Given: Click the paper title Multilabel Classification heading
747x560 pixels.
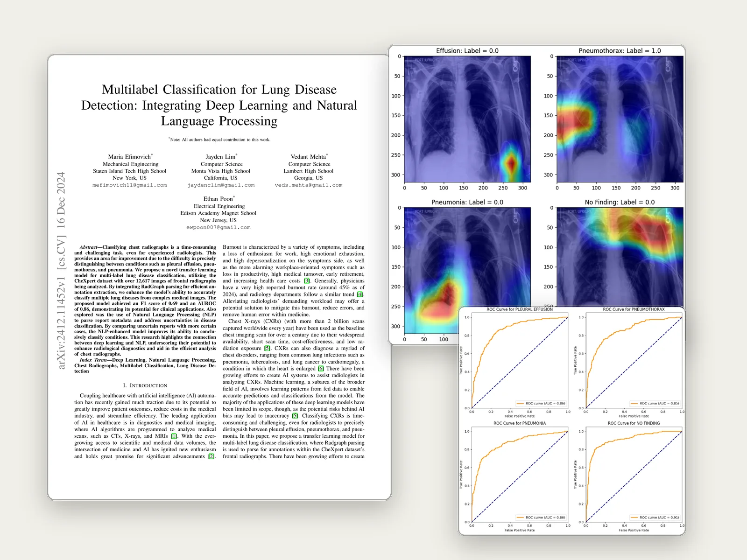Looking at the screenshot, I should click(x=219, y=105).
